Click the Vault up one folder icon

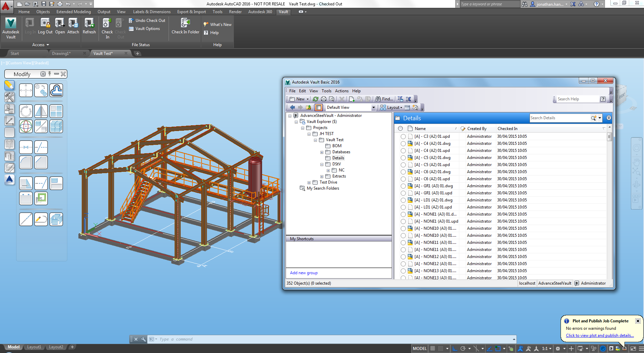click(x=309, y=107)
